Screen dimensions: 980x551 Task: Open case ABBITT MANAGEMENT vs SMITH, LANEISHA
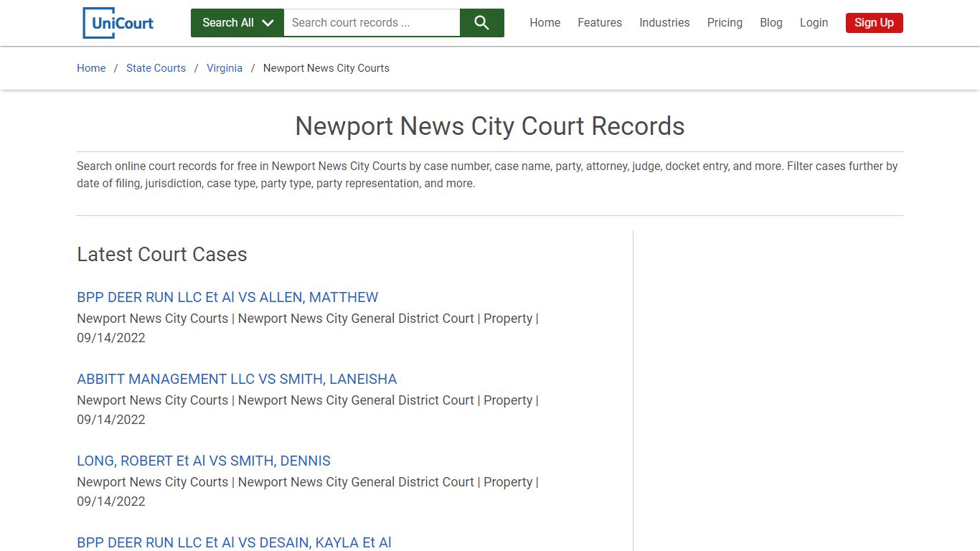click(x=237, y=379)
